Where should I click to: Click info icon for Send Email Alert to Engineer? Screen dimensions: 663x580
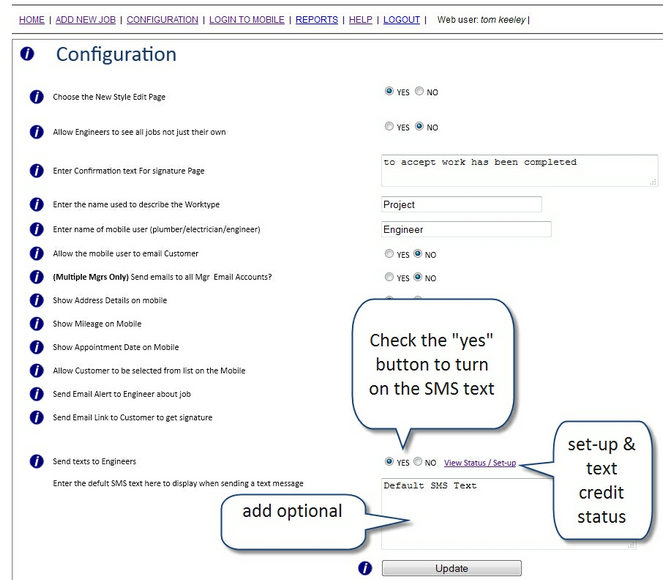click(x=37, y=394)
